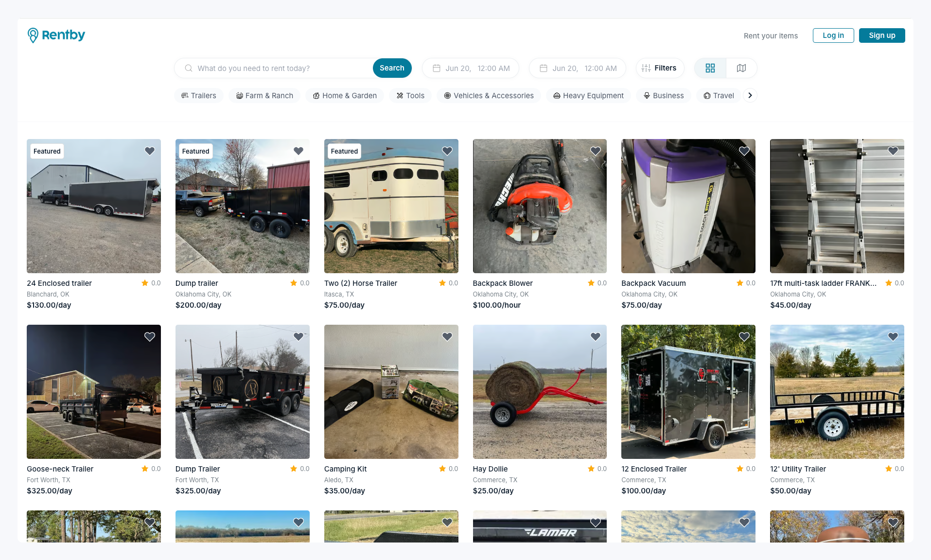
Task: Click the Sign up button
Action: (x=882, y=35)
